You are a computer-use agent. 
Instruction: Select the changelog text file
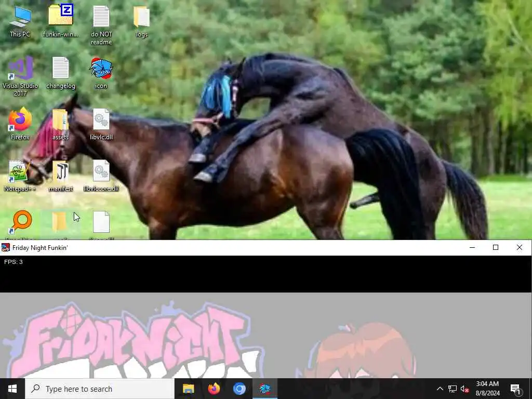point(61,73)
